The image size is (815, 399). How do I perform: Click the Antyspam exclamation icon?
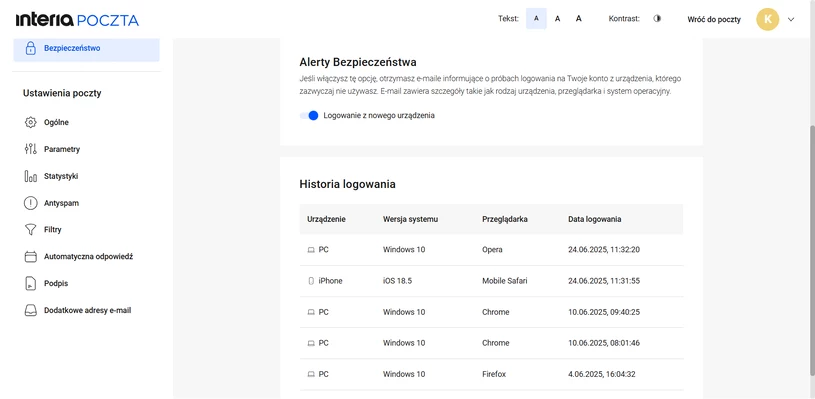31,203
